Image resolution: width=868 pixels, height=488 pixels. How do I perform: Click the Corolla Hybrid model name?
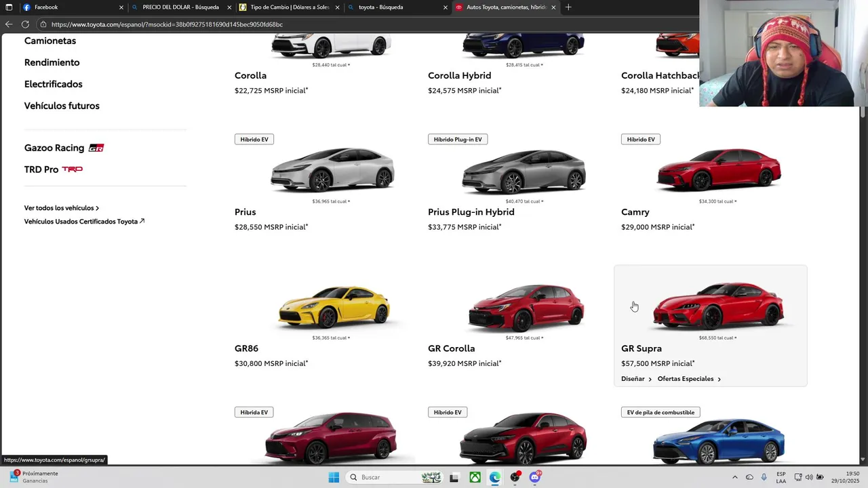pos(459,75)
